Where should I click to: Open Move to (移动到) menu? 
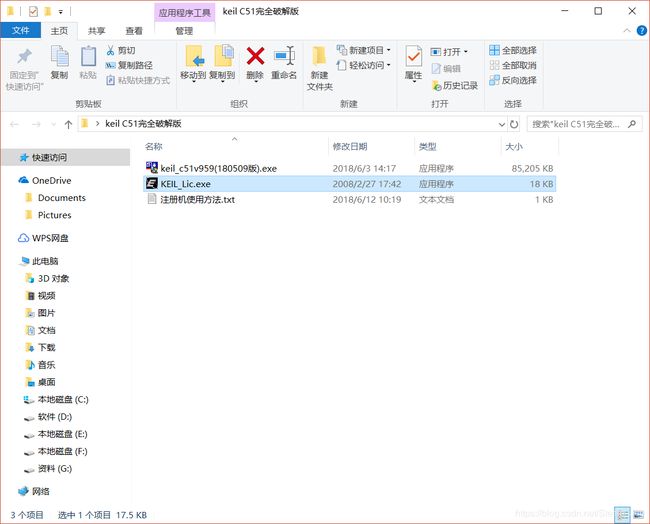click(193, 63)
